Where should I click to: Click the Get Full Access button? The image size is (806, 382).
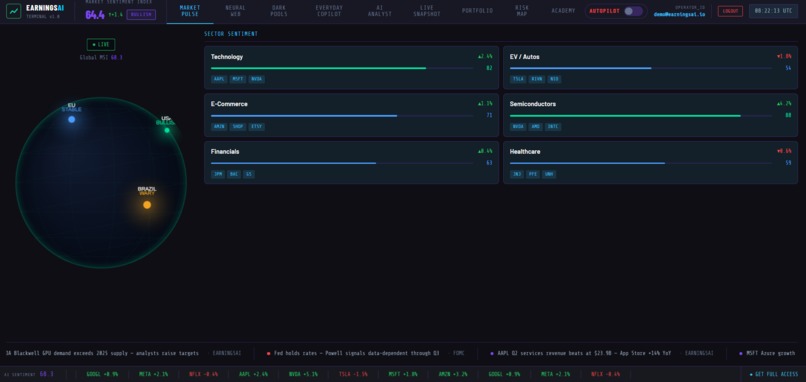click(x=774, y=374)
